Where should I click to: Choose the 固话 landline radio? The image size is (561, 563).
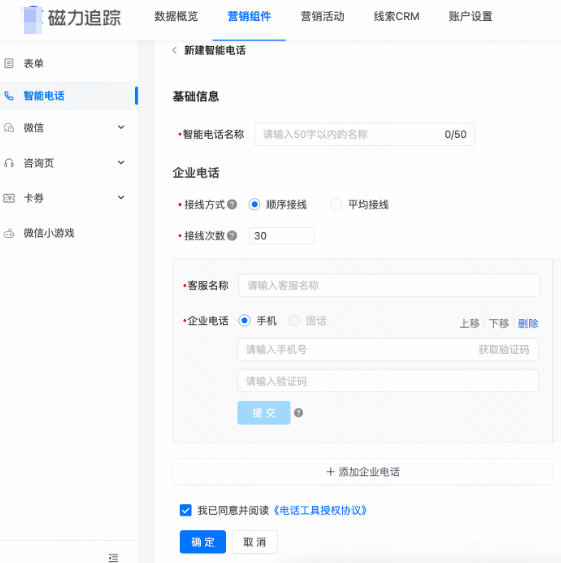pyautogui.click(x=294, y=320)
